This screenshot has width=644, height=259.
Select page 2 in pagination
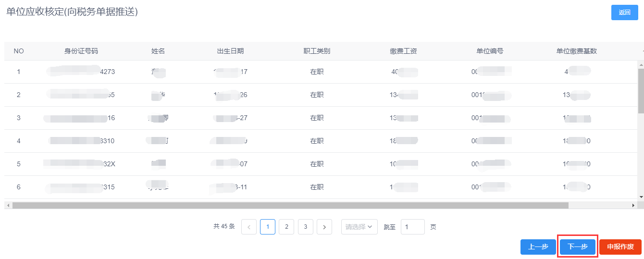286,227
